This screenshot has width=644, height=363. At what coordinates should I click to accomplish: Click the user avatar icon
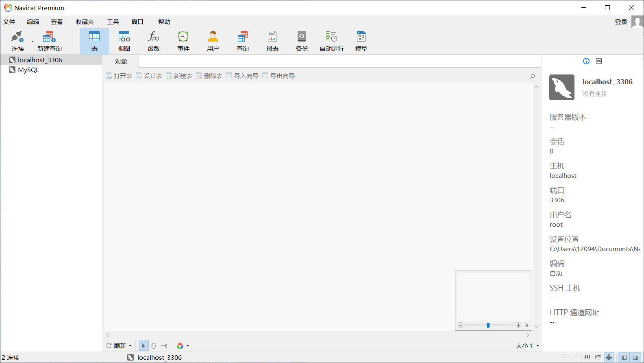(637, 22)
